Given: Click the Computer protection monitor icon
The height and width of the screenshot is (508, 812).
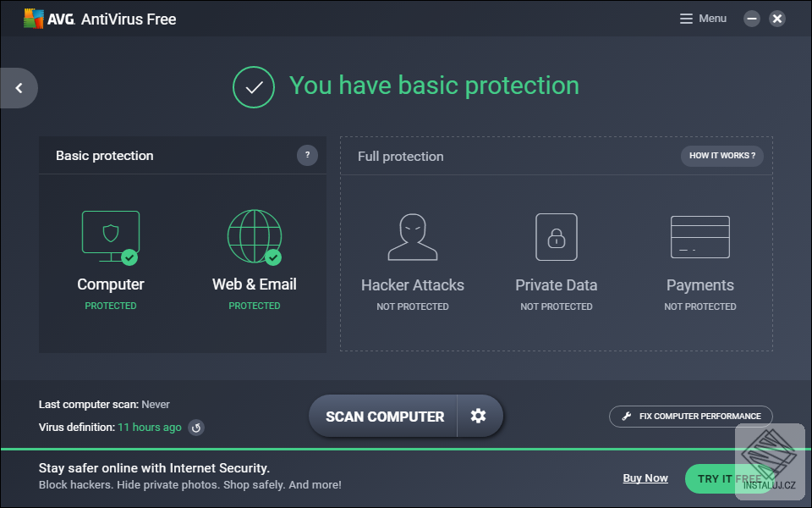Looking at the screenshot, I should pos(110,236).
